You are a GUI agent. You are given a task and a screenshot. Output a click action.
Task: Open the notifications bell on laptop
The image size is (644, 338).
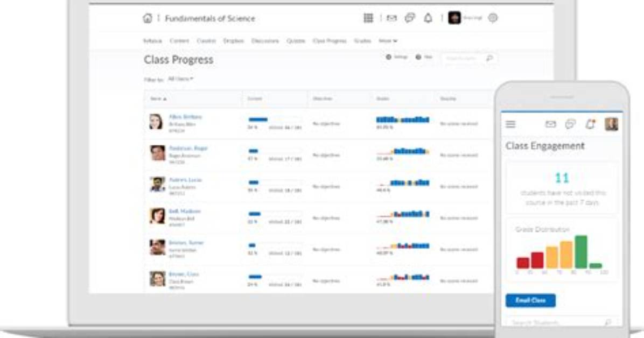point(428,18)
